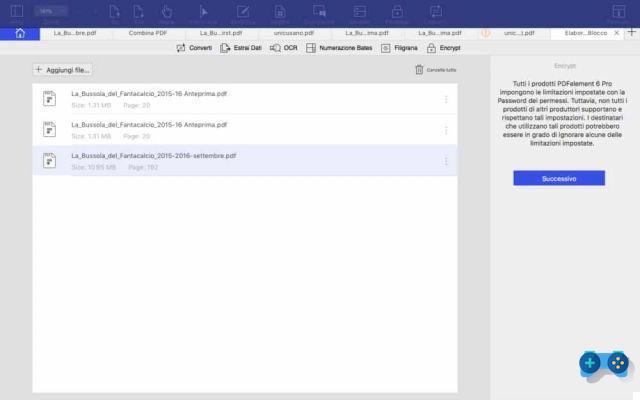This screenshot has width=640, height=400.
Task: Select the arrow pointer tool in top toolbar
Action: click(203, 12)
